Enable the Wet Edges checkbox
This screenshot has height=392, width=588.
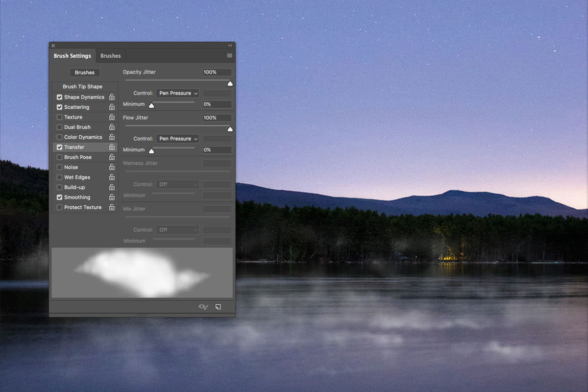(x=59, y=177)
